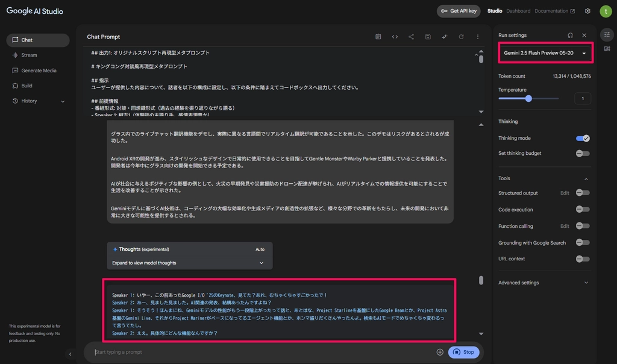617x364 pixels.
Task: Click the compare mode icon
Action: tap(444, 37)
